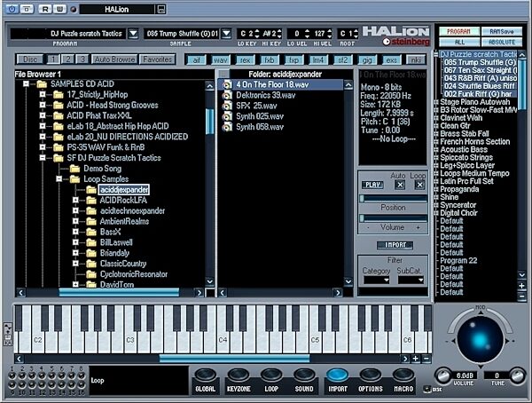
Task: Switch to browser tab 3
Action: (x=82, y=59)
